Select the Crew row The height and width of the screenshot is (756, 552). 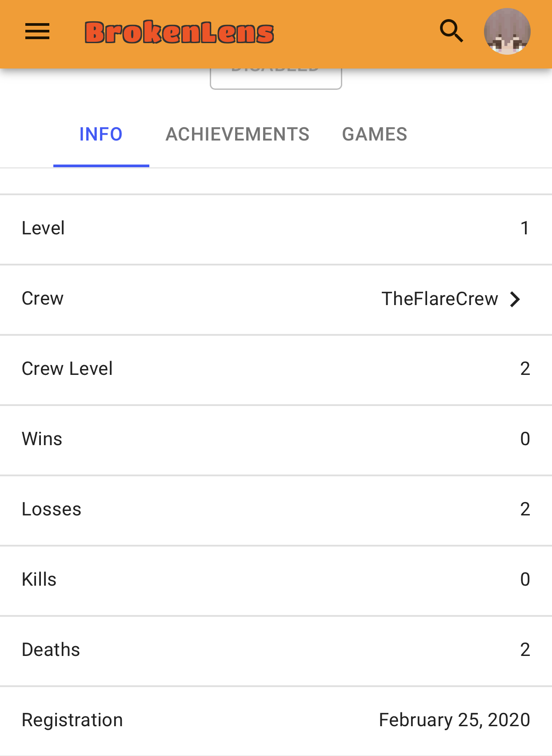tap(276, 300)
